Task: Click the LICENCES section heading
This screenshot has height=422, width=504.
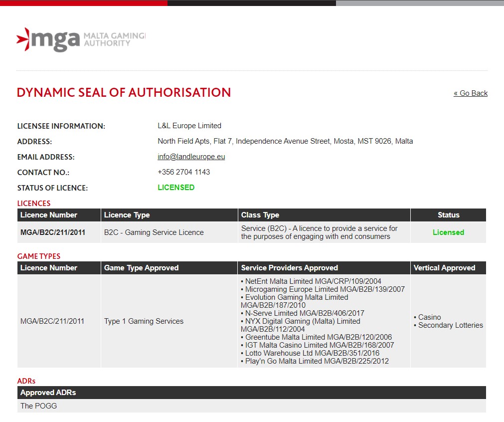Action: click(x=34, y=204)
